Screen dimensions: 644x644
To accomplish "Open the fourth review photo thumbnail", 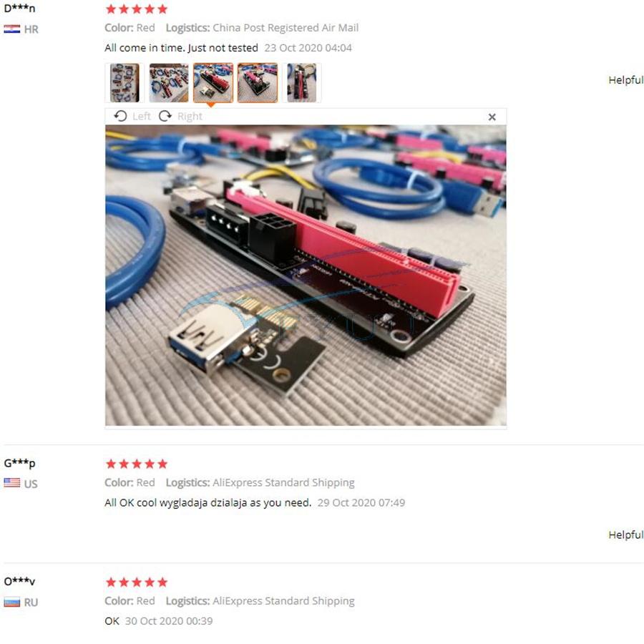I will pyautogui.click(x=258, y=82).
